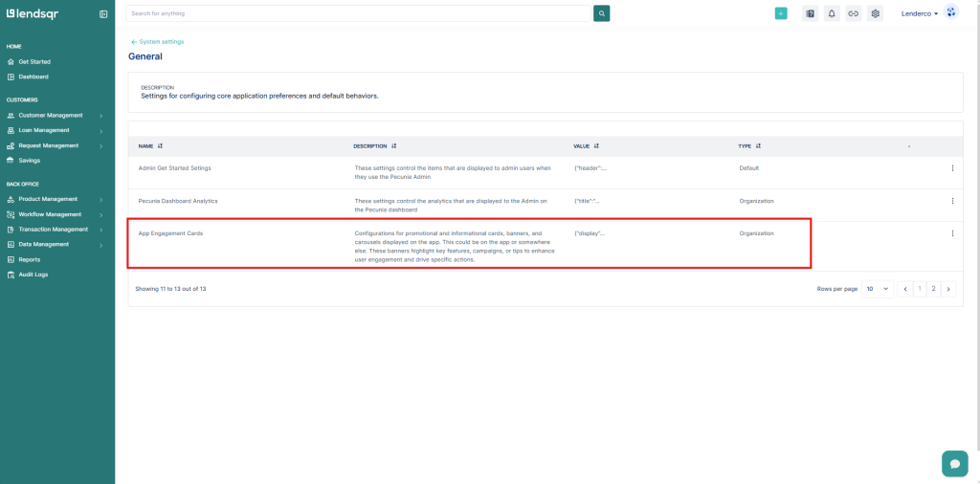Open the notifications bell
The image size is (980, 484).
(831, 13)
